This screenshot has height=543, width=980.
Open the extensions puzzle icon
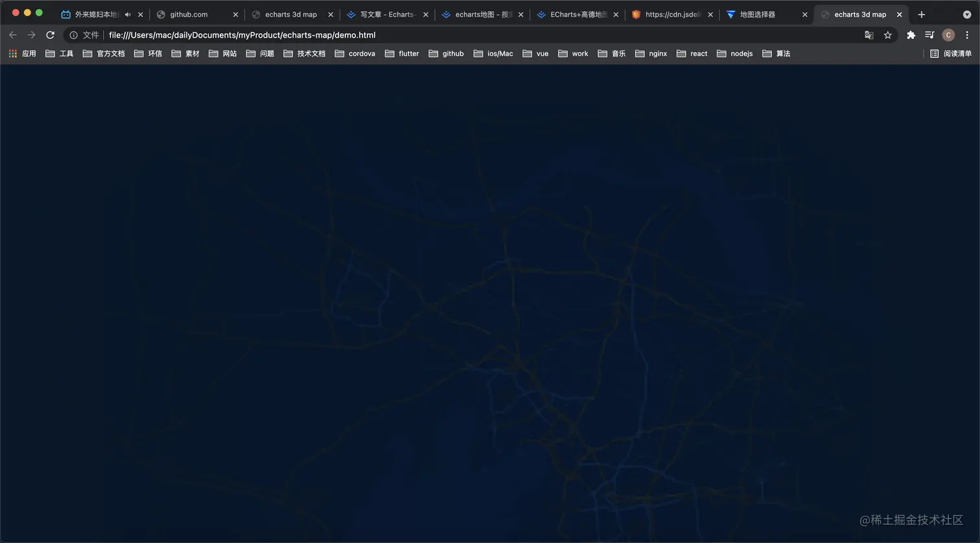point(911,35)
